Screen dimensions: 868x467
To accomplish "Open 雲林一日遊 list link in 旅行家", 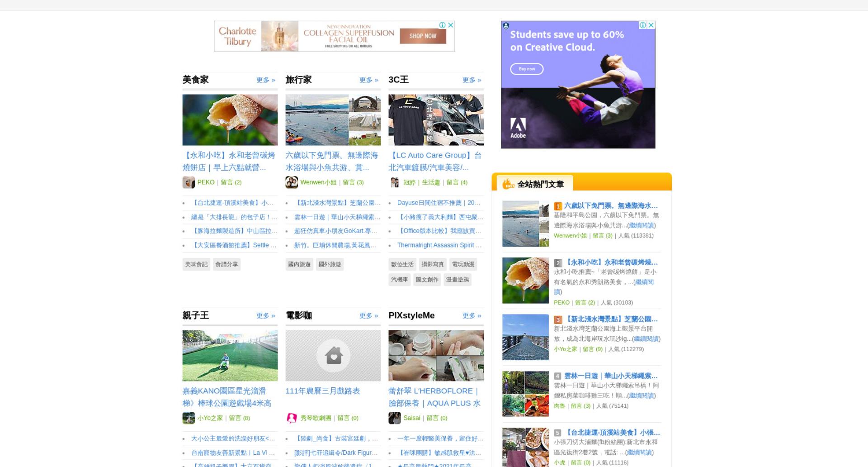I will coord(337,217).
